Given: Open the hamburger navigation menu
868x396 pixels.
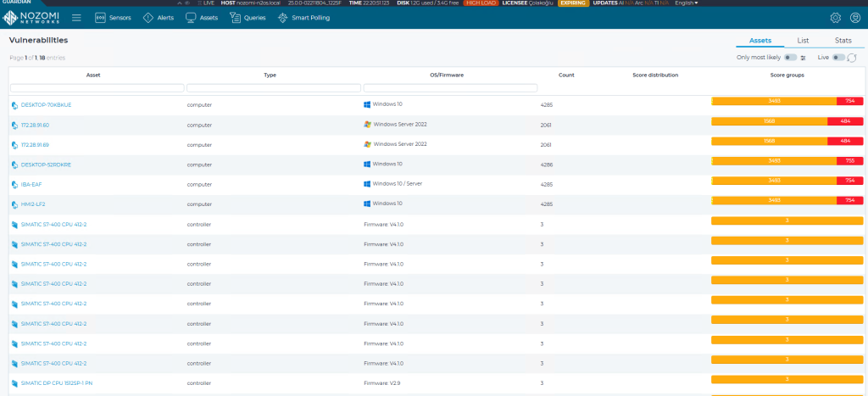Looking at the screenshot, I should 76,18.
